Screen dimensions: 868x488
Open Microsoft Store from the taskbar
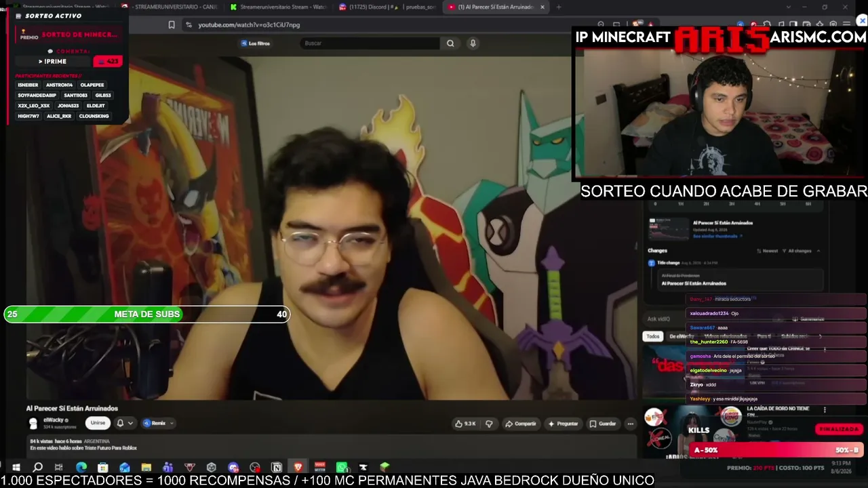[x=102, y=467]
